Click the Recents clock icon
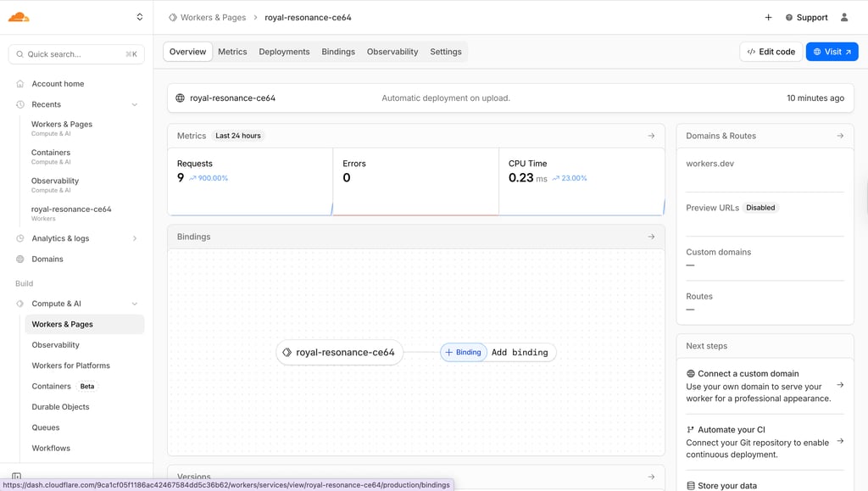The height and width of the screenshot is (491, 868). (x=20, y=104)
